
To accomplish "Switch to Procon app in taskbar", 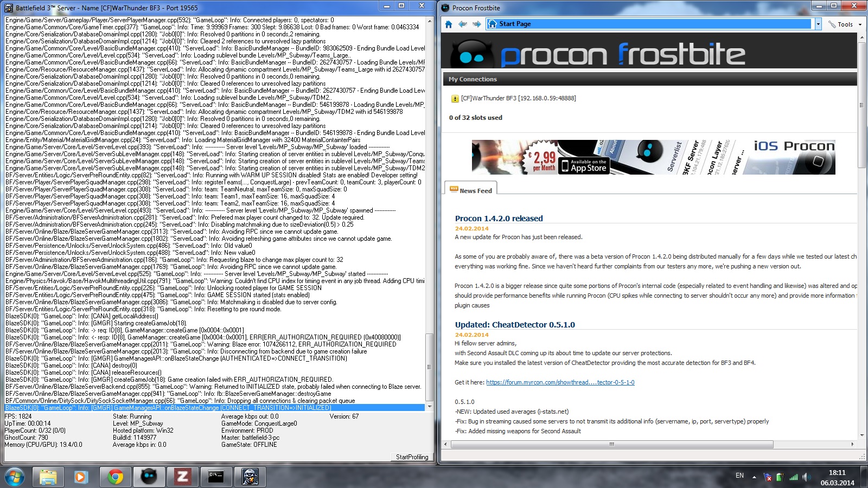I will (149, 477).
